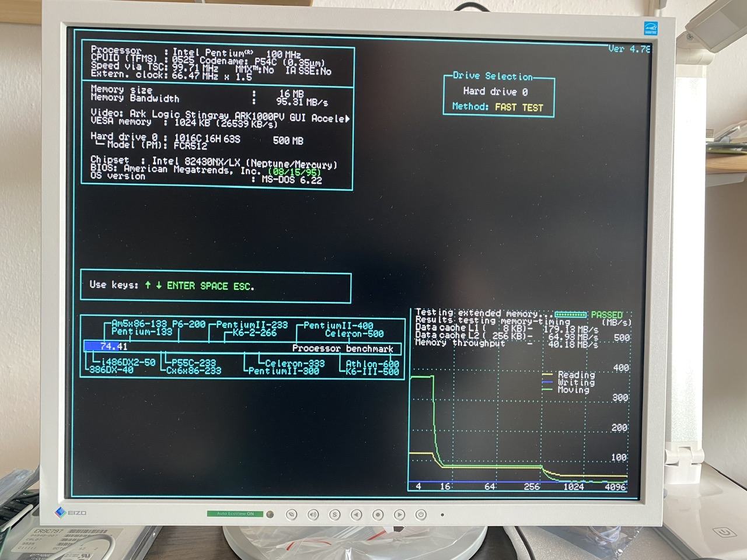Tap the monitor's left arrow button
747x560 pixels.
point(356,514)
